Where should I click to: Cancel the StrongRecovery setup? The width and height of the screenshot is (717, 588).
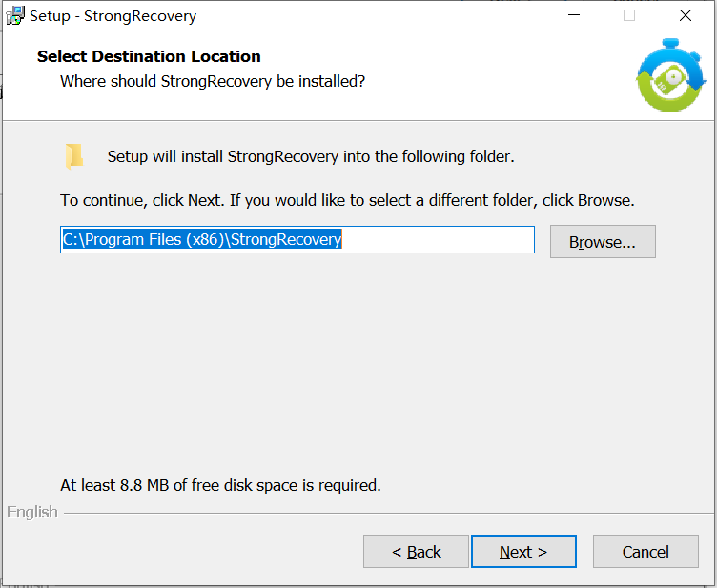645,552
